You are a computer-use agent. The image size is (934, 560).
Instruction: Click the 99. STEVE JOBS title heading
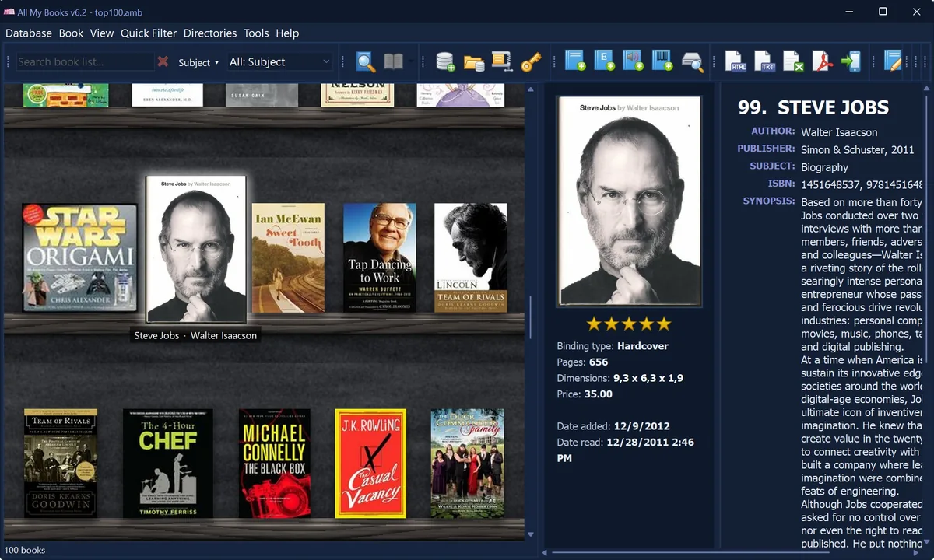click(813, 107)
